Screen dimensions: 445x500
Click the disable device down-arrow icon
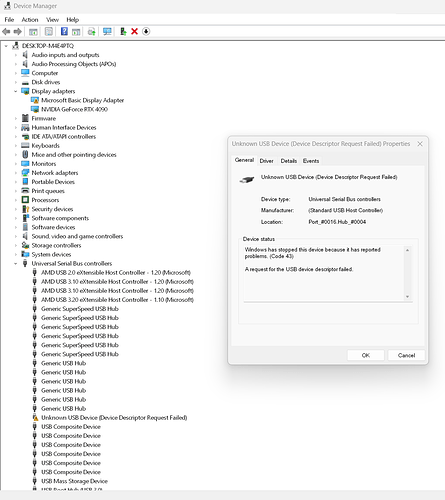click(x=146, y=31)
